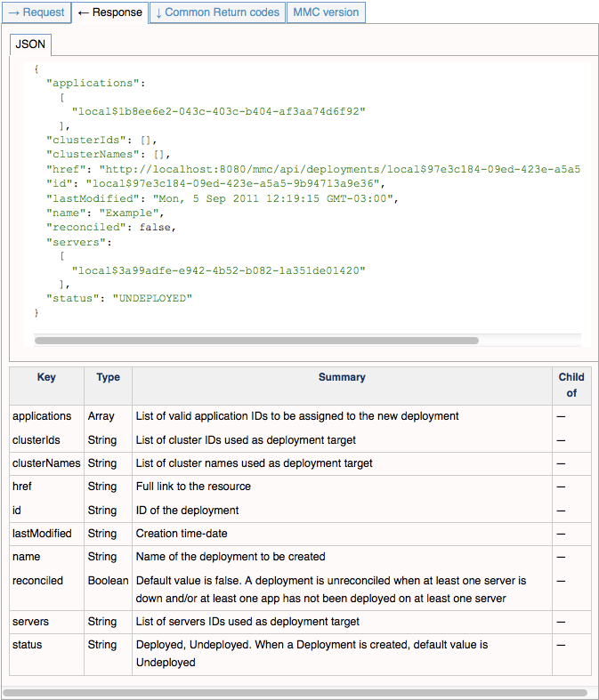Click the reconciled key in table

click(x=38, y=580)
